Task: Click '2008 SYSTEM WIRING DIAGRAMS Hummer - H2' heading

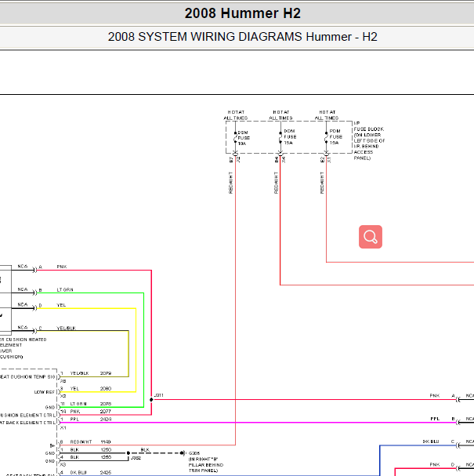Action: (x=243, y=37)
